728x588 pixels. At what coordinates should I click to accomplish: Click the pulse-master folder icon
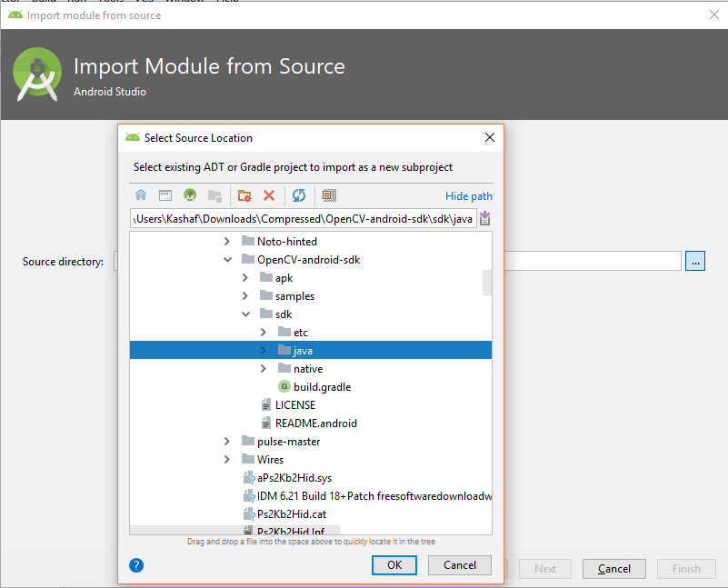click(x=248, y=441)
